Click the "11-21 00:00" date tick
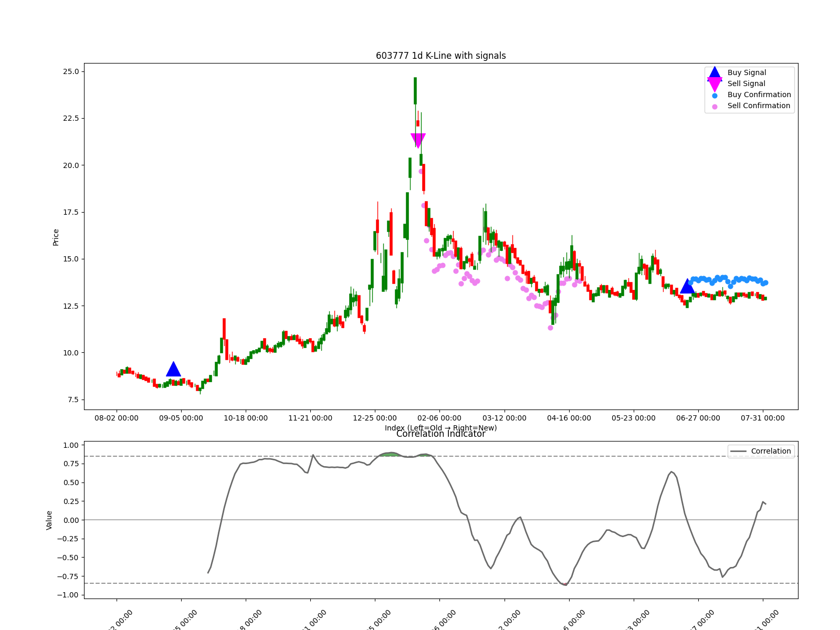The height and width of the screenshot is (630, 840). coord(310,418)
